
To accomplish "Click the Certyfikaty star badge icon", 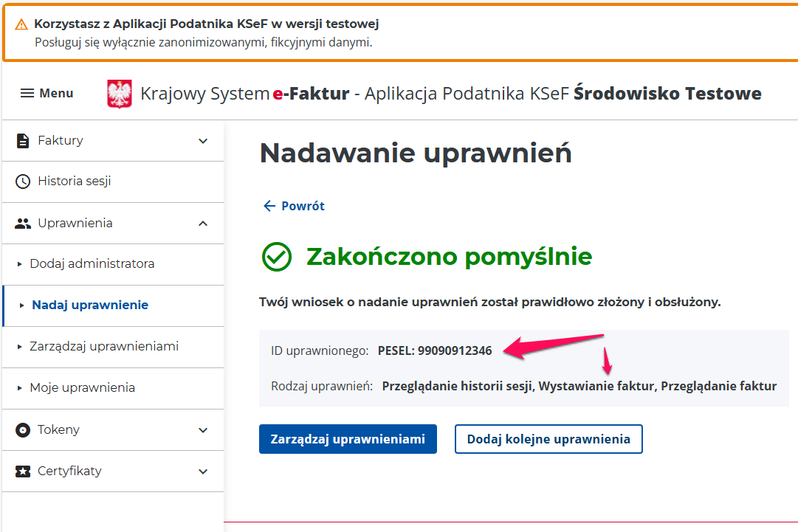I will tap(23, 471).
